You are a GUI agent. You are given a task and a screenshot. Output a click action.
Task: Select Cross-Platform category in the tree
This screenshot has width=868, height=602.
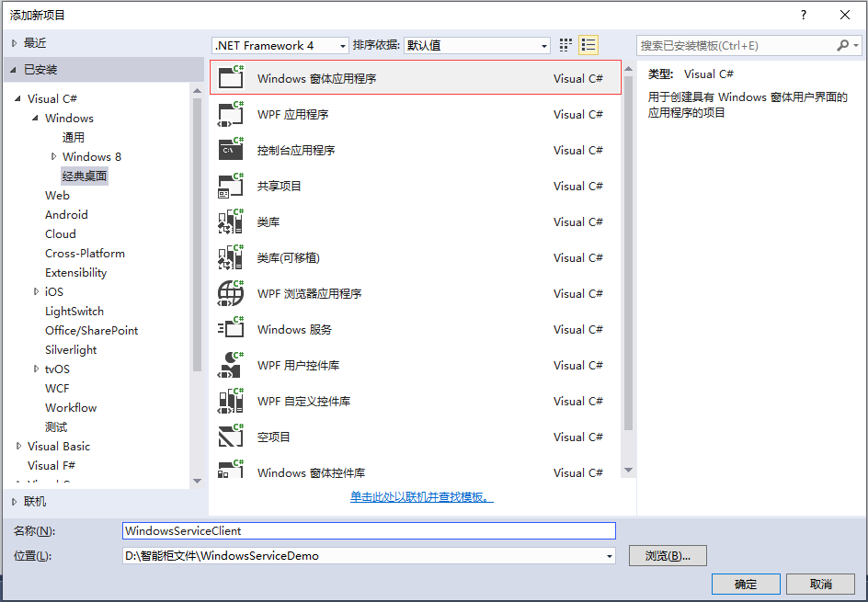(x=85, y=254)
